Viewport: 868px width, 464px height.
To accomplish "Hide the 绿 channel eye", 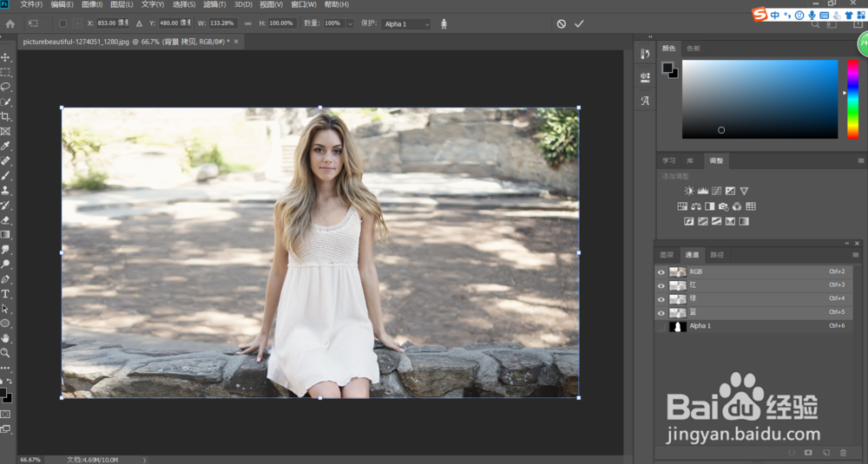I will 661,299.
